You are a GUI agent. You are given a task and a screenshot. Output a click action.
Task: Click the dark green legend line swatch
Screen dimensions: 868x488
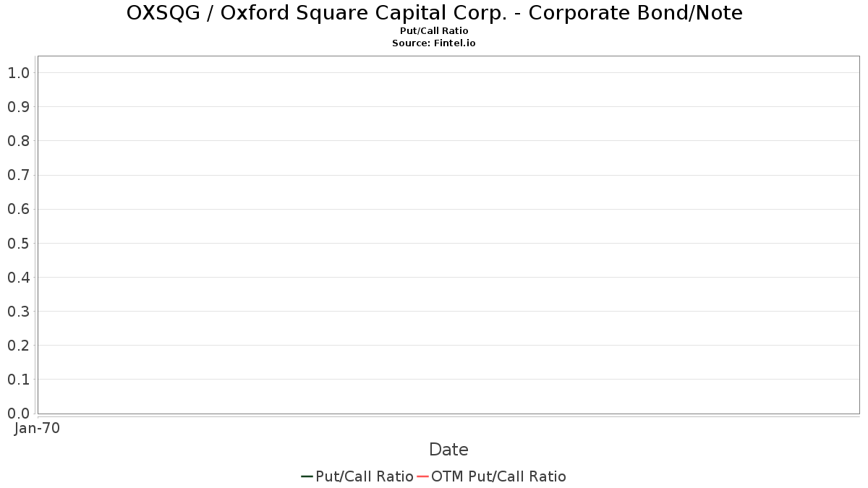point(307,476)
